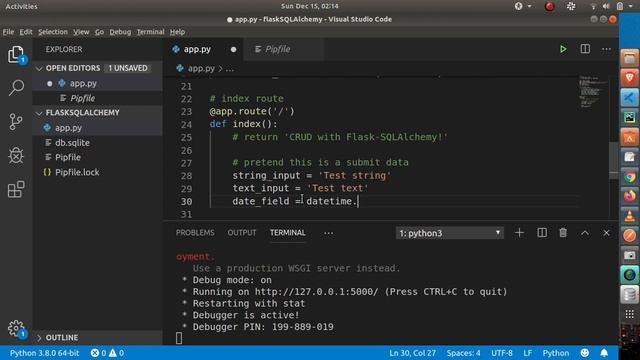The image size is (640, 360).
Task: Open the Help menu
Action: [177, 32]
